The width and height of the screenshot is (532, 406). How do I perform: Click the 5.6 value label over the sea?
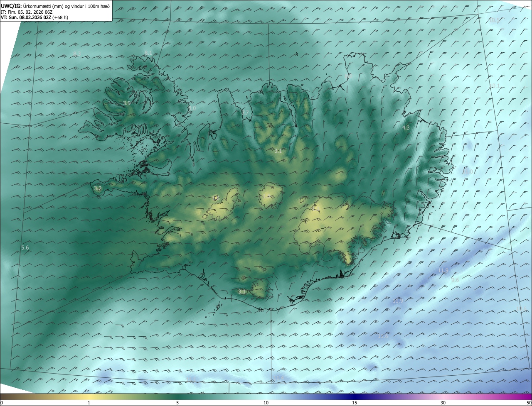[x=25, y=248]
